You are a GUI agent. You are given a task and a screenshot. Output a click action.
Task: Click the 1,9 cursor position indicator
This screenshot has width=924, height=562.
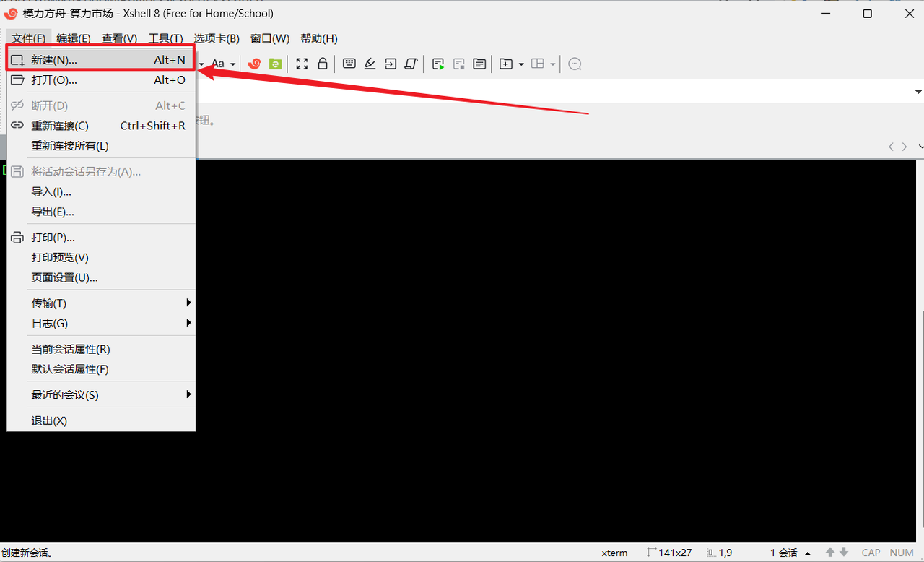719,553
